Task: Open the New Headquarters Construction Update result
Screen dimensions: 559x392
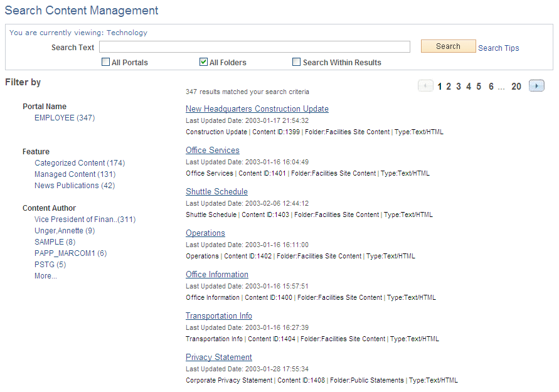Action: click(x=257, y=109)
